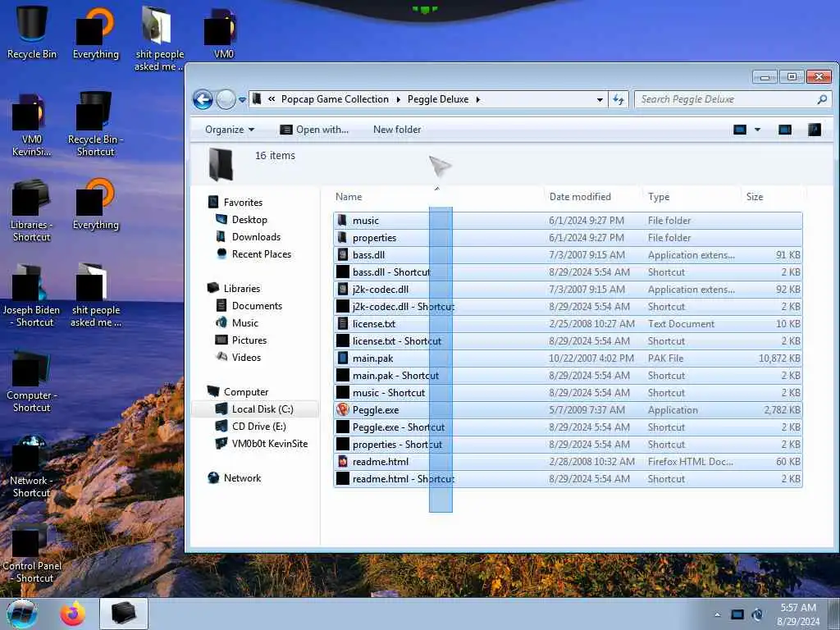Toggle the preview pane icon
The width and height of the screenshot is (840, 630).
(785, 130)
